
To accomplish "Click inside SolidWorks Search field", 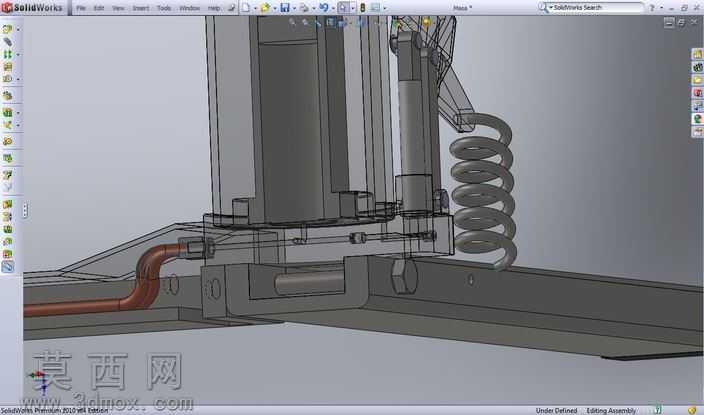I will pyautogui.click(x=597, y=7).
